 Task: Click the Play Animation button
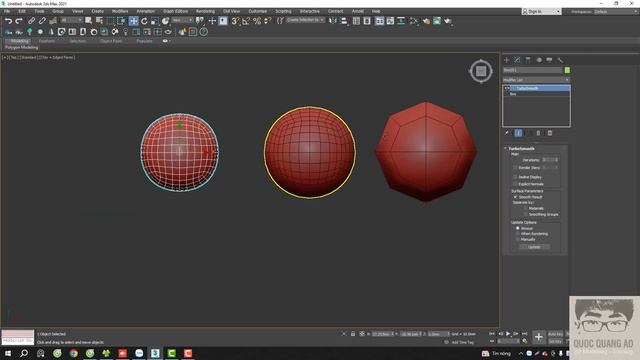point(508,334)
